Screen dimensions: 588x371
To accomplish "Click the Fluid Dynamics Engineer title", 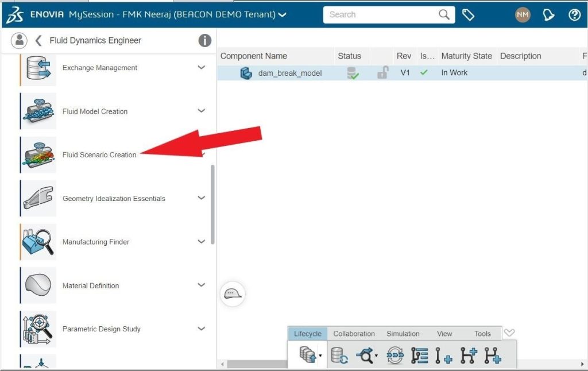I will [95, 40].
